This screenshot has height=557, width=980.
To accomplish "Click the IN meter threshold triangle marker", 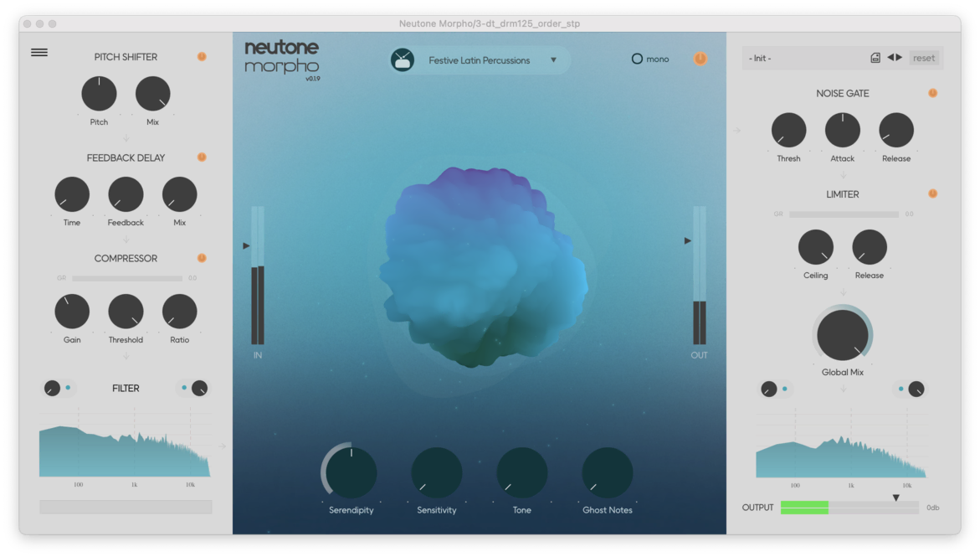I will pyautogui.click(x=246, y=245).
